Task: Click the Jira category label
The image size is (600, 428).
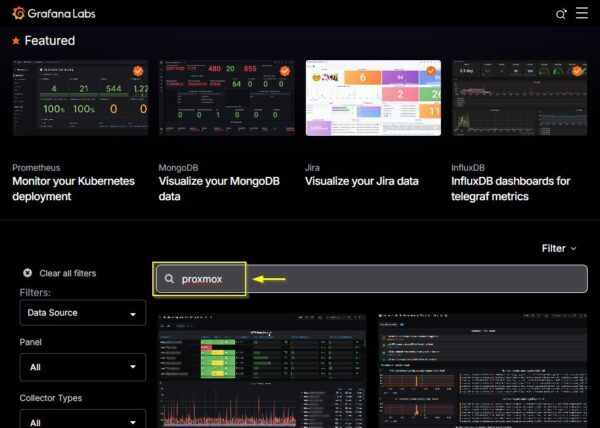Action: coord(312,168)
